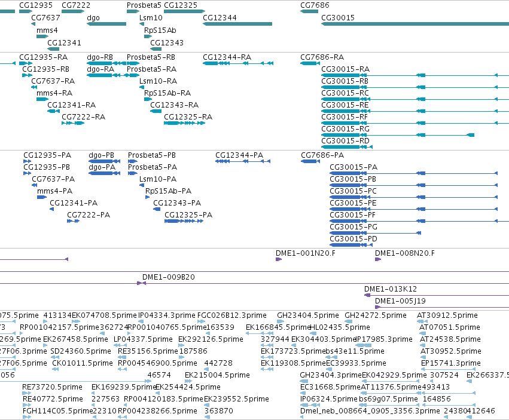Select protein CG30015-PF
Screen dimensions: 509x420
pyautogui.click(x=352, y=215)
